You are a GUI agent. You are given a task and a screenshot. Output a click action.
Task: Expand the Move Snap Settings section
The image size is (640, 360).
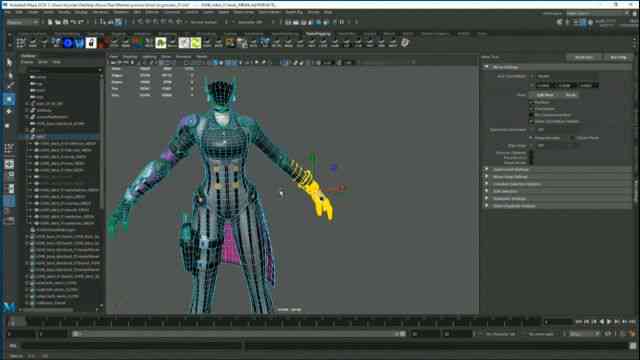557,177
